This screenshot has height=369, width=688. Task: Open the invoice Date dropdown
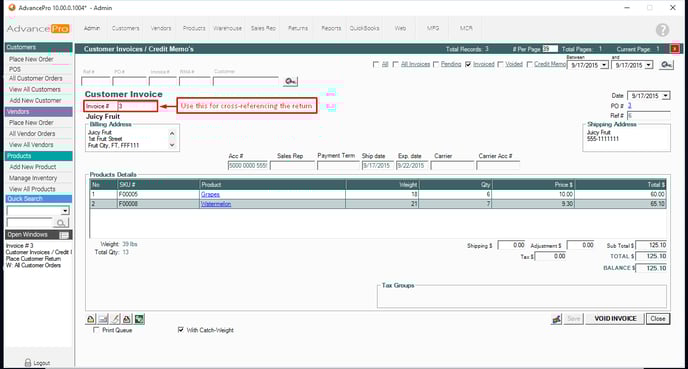666,96
